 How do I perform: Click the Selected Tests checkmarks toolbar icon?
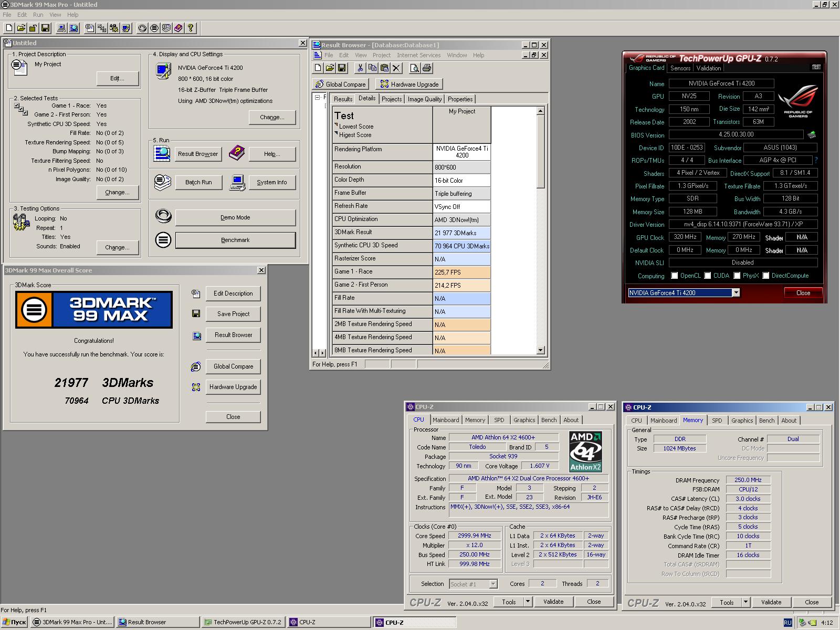pyautogui.click(x=102, y=28)
